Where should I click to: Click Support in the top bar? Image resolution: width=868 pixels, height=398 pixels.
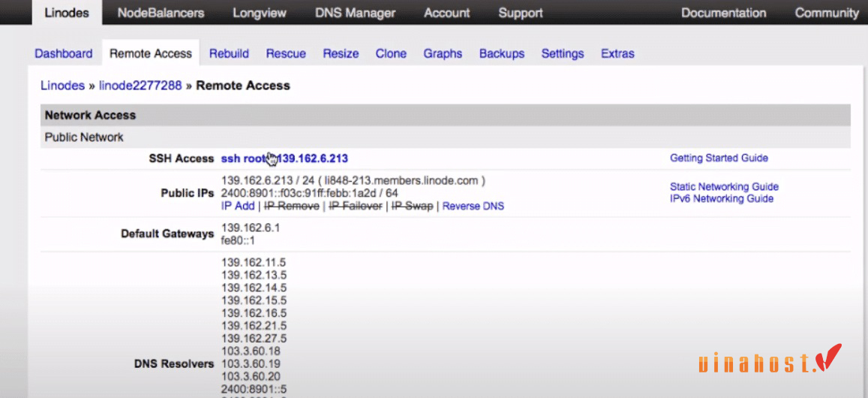(x=521, y=13)
